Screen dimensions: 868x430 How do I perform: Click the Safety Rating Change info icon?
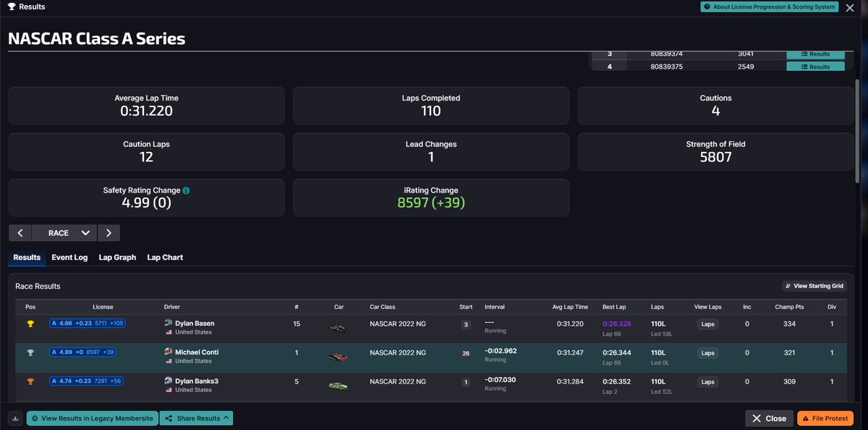(x=186, y=190)
